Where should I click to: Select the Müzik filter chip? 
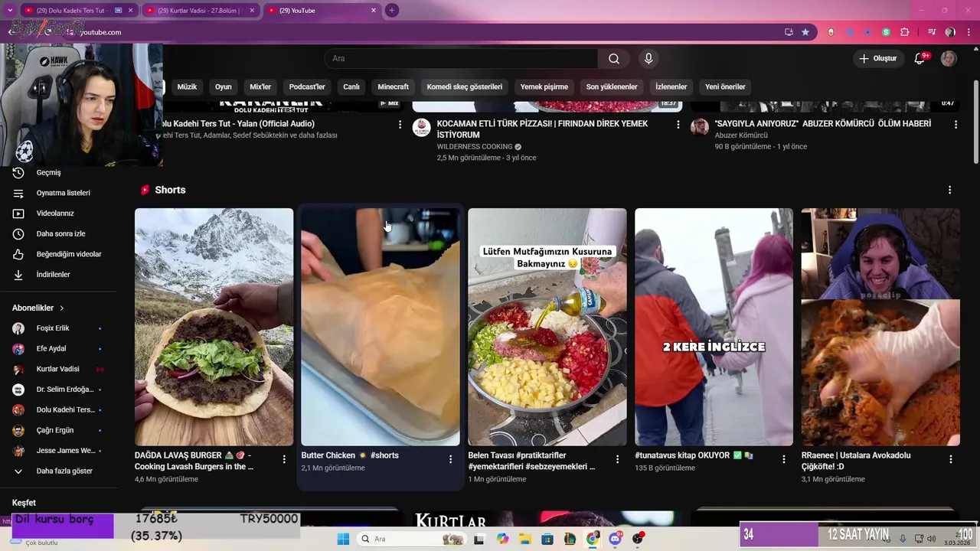click(x=187, y=86)
